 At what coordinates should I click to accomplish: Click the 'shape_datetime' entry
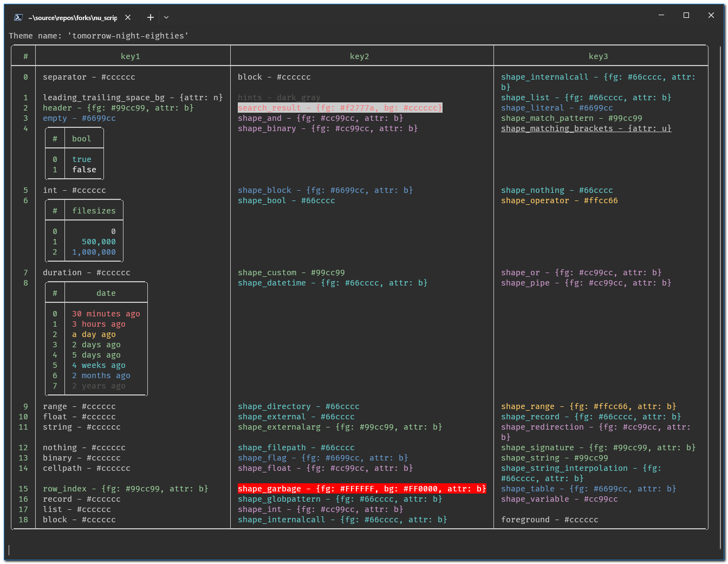[333, 283]
